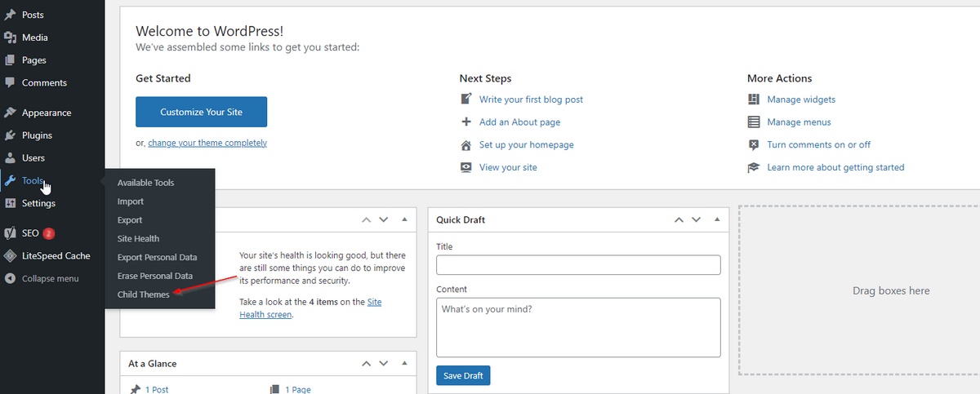This screenshot has width=980, height=394.
Task: Move Site Health box down with arrow
Action: (x=385, y=219)
